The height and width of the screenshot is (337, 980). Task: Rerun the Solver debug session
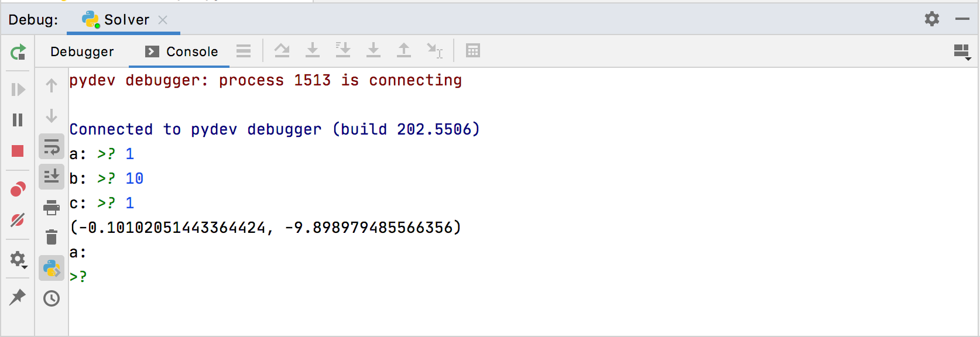(18, 53)
